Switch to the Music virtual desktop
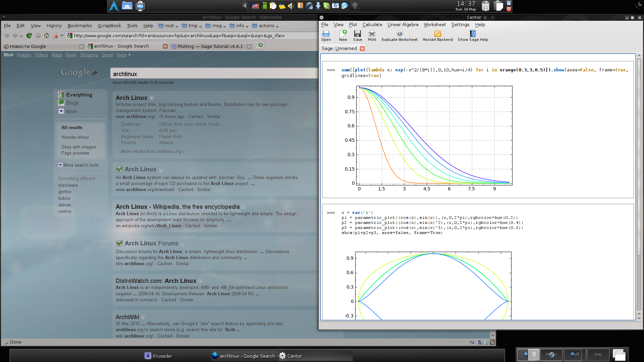The image size is (644, 362). click(551, 355)
